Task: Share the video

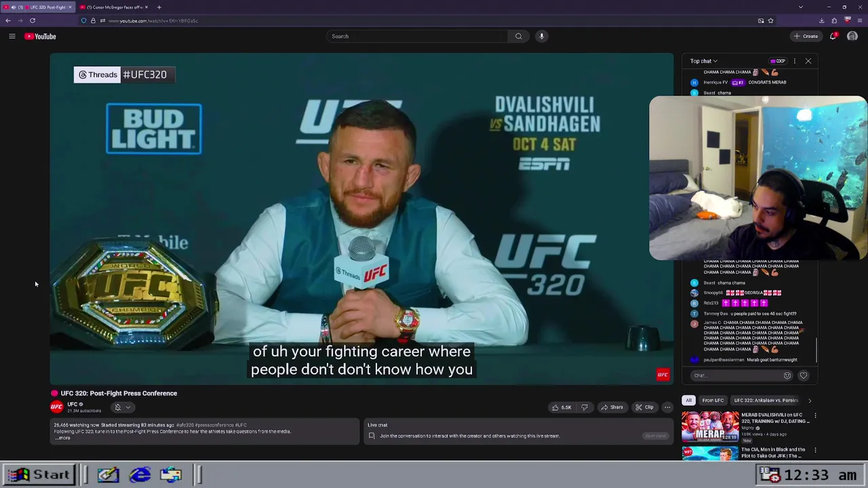Action: [612, 407]
